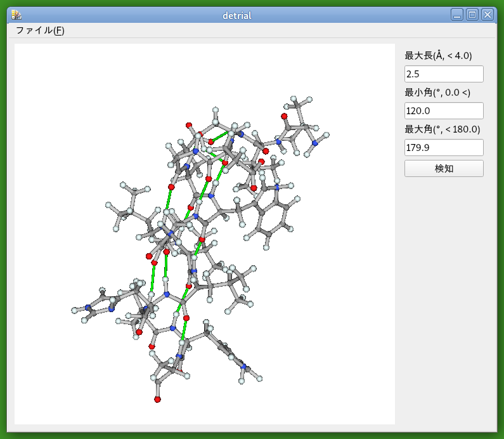Image resolution: width=504 pixels, height=439 pixels.
Task: Click the 最小角(°, 0.0 <) label
Action: click(x=437, y=93)
